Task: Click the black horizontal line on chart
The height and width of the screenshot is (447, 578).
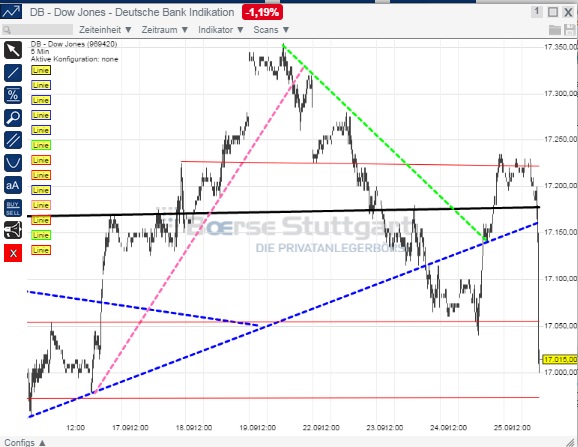Action: (283, 212)
